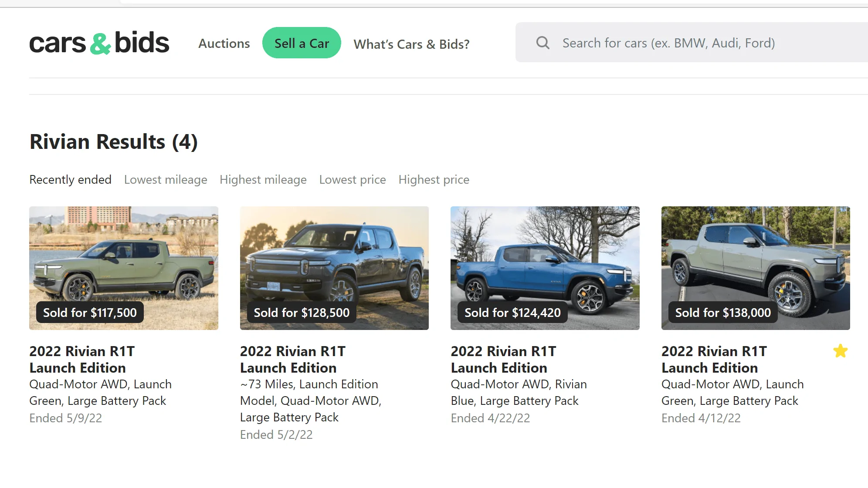This screenshot has width=868, height=488.
Task: Open the Auctions menu item
Action: [224, 43]
